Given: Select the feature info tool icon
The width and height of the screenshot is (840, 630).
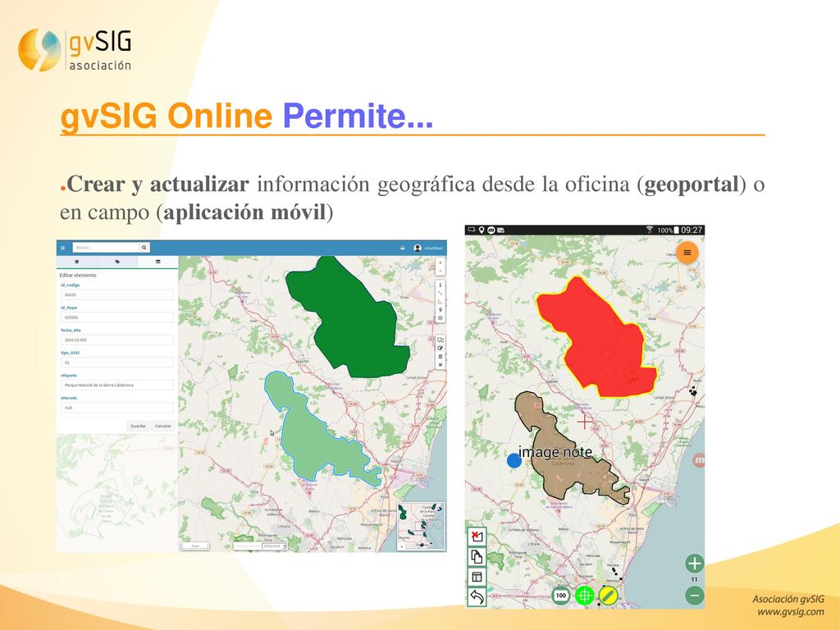Looking at the screenshot, I should pyautogui.click(x=441, y=285).
